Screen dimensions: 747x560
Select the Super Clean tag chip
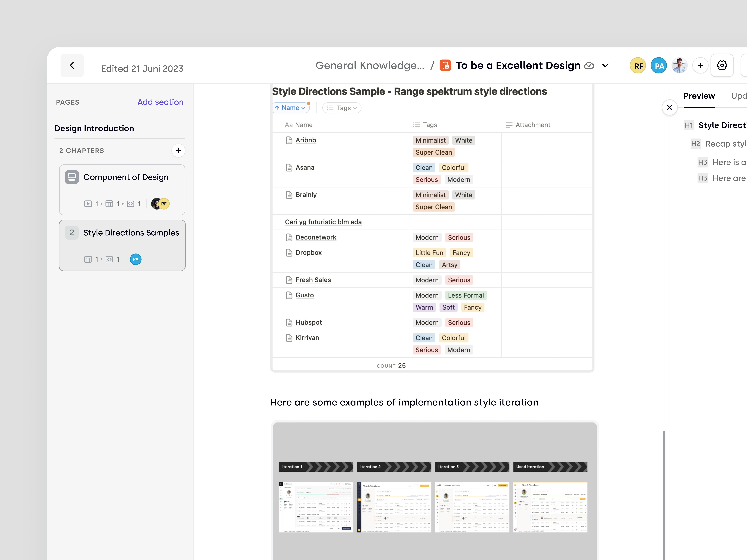coord(434,152)
